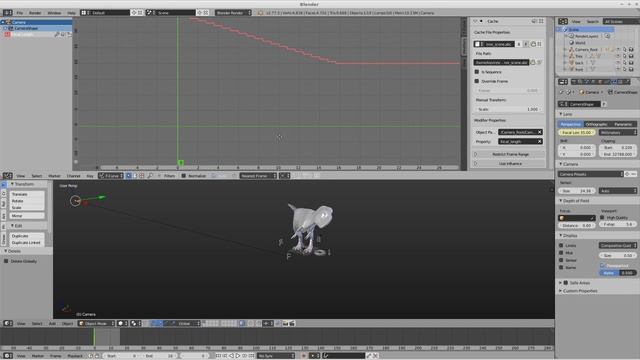Click the Focus object eyedropper

point(592,218)
